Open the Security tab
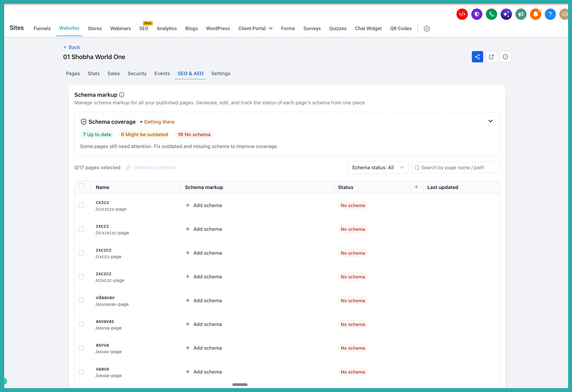 (137, 74)
